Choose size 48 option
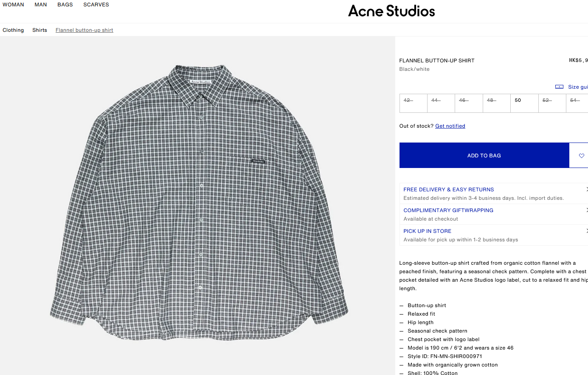Screen dimensions: 588x375 tap(496, 103)
